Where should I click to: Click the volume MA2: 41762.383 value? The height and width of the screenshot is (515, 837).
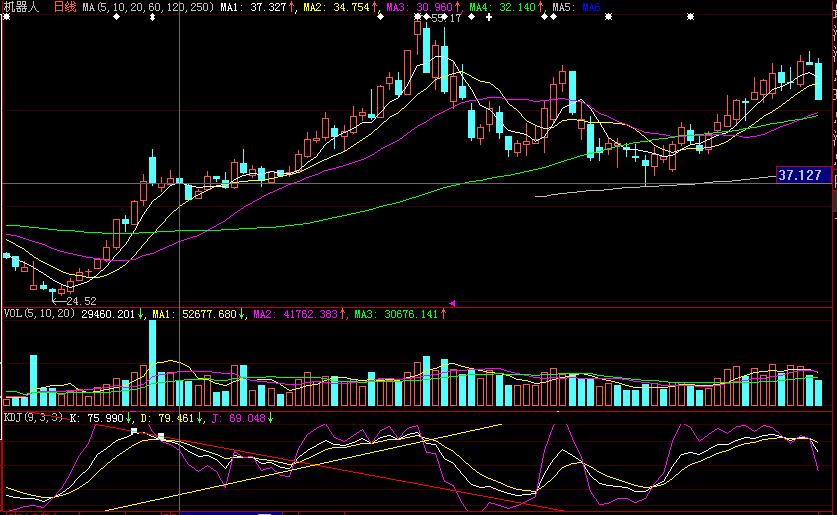point(295,314)
